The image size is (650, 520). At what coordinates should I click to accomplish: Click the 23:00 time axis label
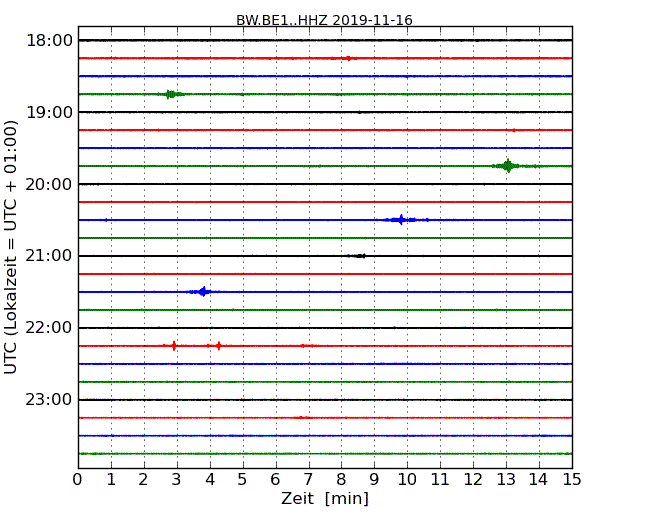50,400
